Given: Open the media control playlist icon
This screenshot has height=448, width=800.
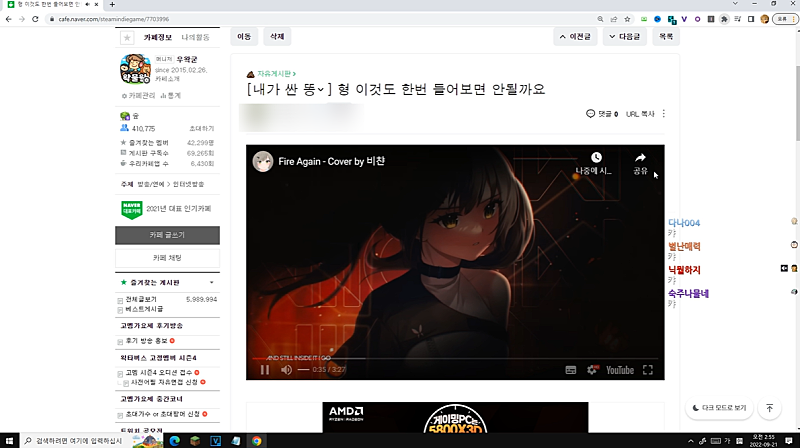Looking at the screenshot, I should pos(738,19).
